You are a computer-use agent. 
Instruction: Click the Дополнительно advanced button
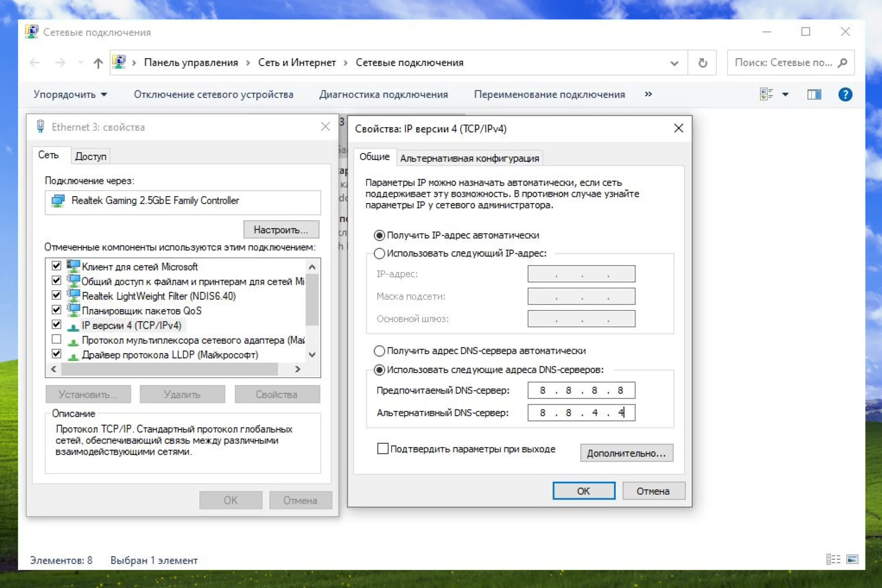pyautogui.click(x=626, y=453)
